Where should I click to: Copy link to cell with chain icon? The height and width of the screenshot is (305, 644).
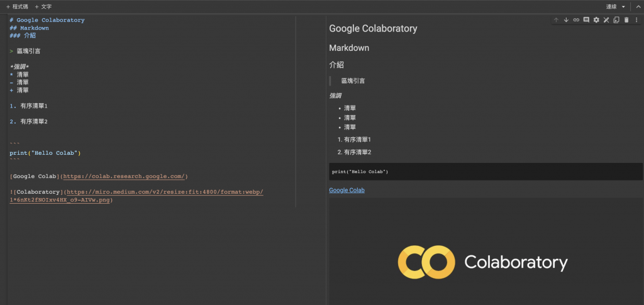pyautogui.click(x=576, y=19)
